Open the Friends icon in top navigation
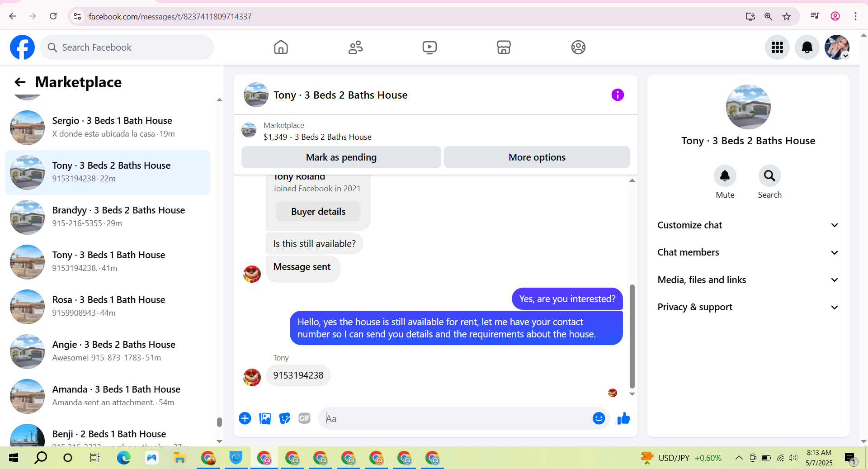 click(355, 47)
